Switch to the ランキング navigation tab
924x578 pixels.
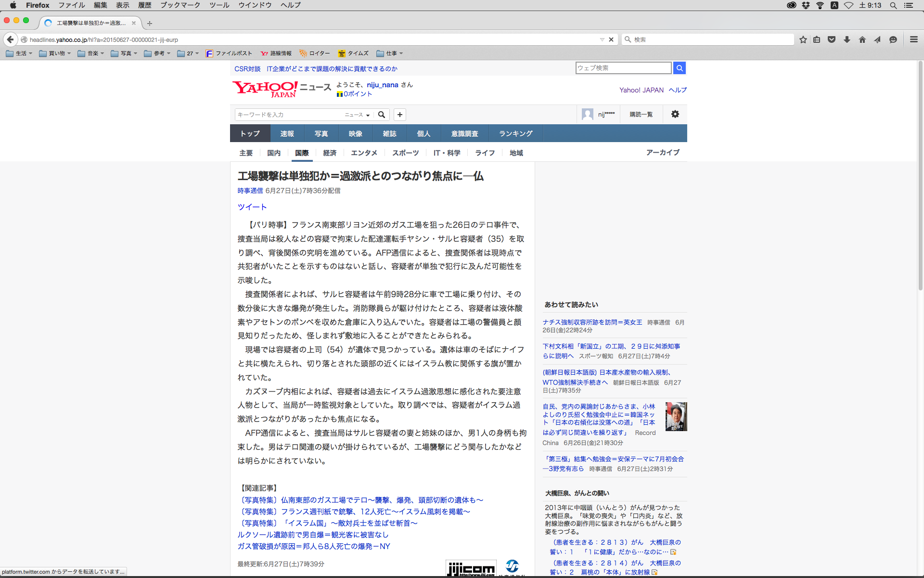515,133
